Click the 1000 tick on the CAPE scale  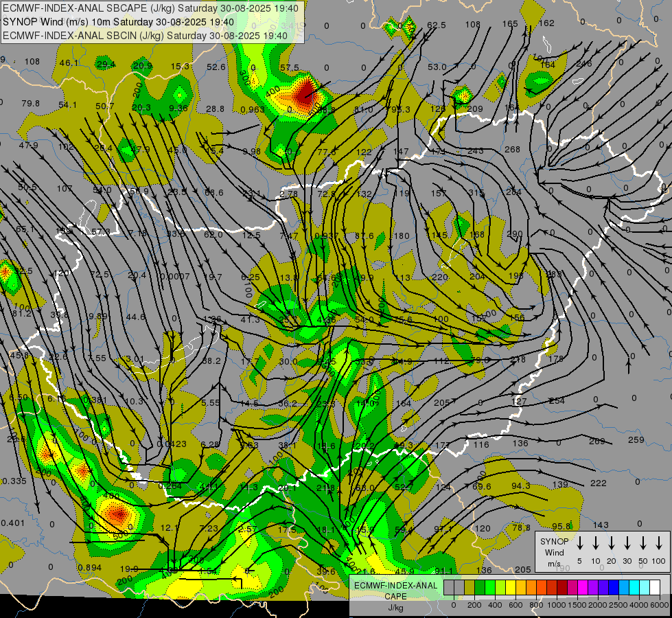557,605
